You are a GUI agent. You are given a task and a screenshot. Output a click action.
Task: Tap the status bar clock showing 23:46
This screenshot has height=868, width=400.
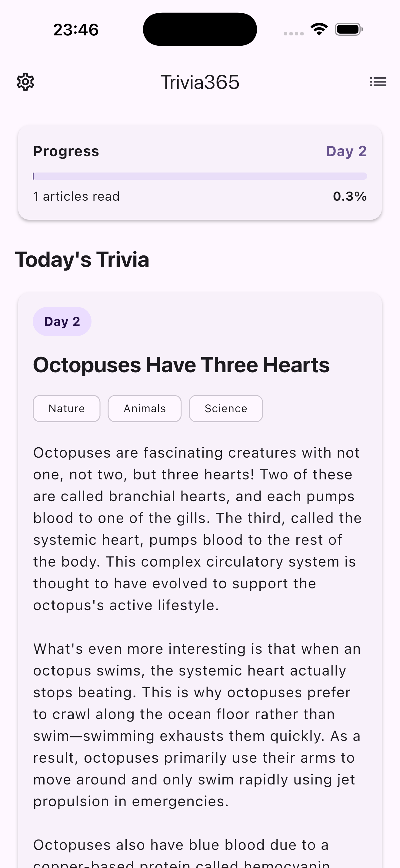(x=76, y=30)
